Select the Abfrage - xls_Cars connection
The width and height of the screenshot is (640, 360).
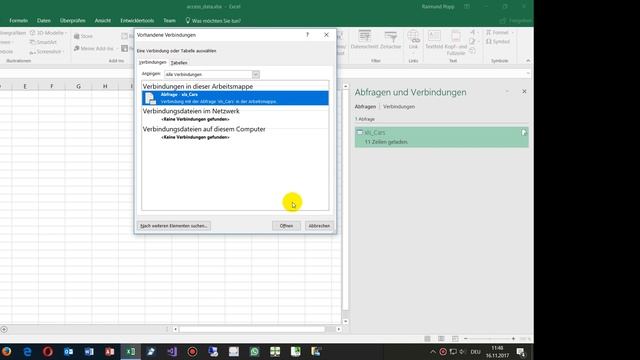(235, 98)
